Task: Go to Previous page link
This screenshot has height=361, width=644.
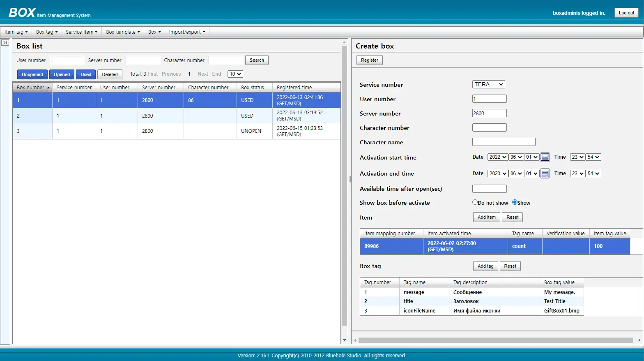Action: point(171,74)
